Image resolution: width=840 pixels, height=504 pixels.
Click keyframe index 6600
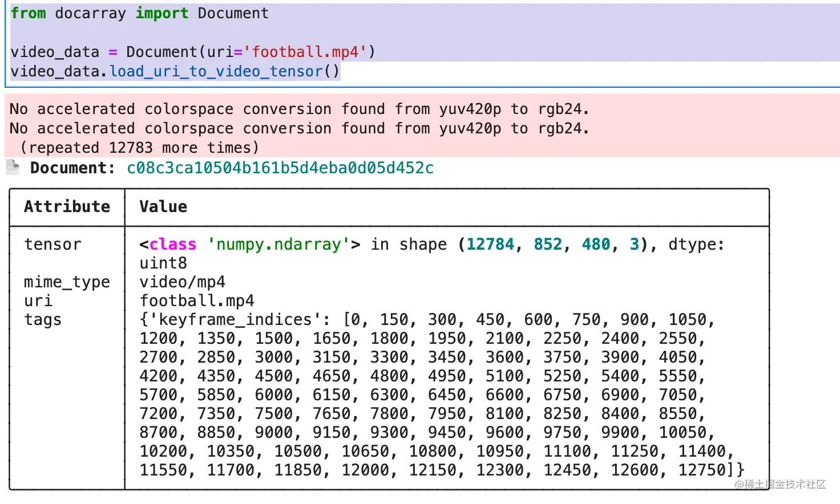point(505,395)
